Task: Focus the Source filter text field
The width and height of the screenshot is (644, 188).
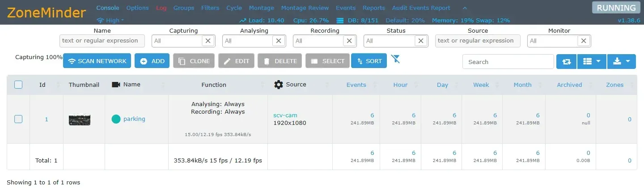Action: pyautogui.click(x=478, y=41)
